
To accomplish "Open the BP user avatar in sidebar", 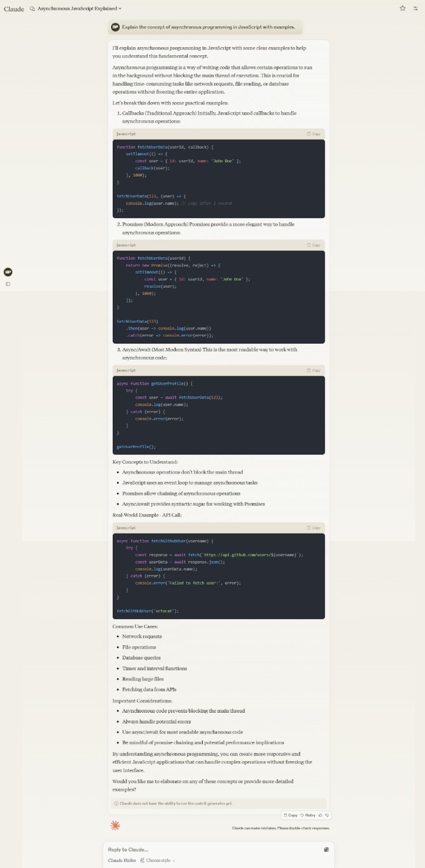I will (8, 272).
